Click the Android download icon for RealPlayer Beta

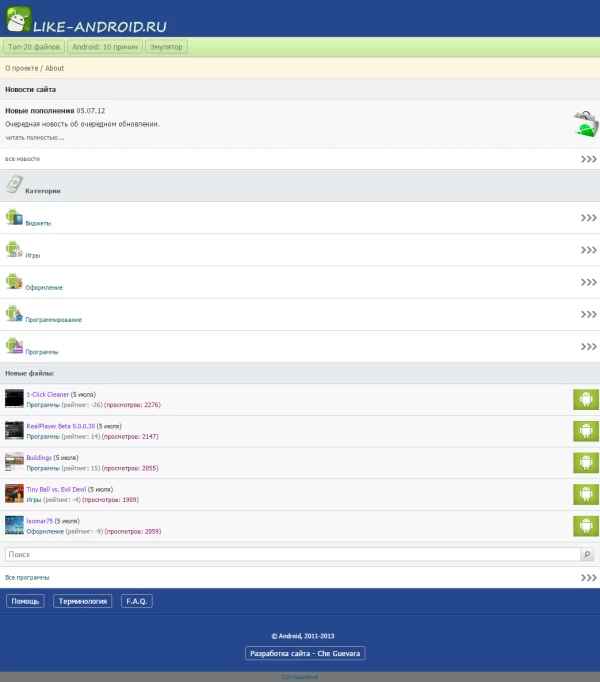point(586,431)
